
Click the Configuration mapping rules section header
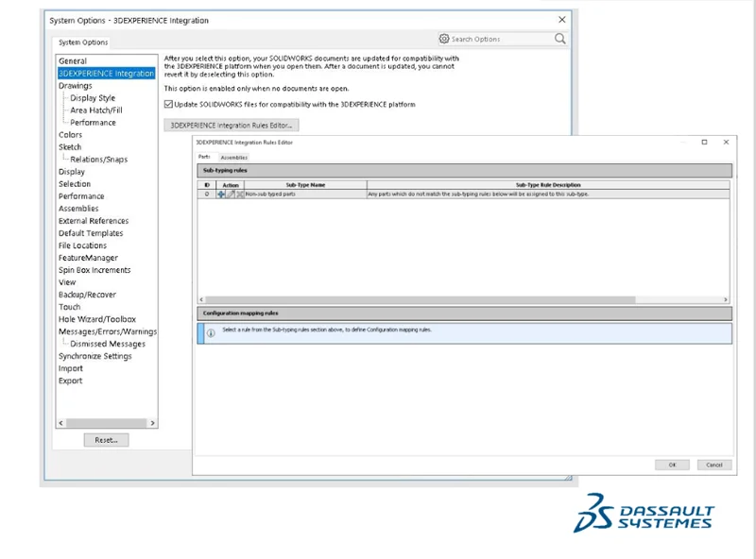tap(464, 313)
